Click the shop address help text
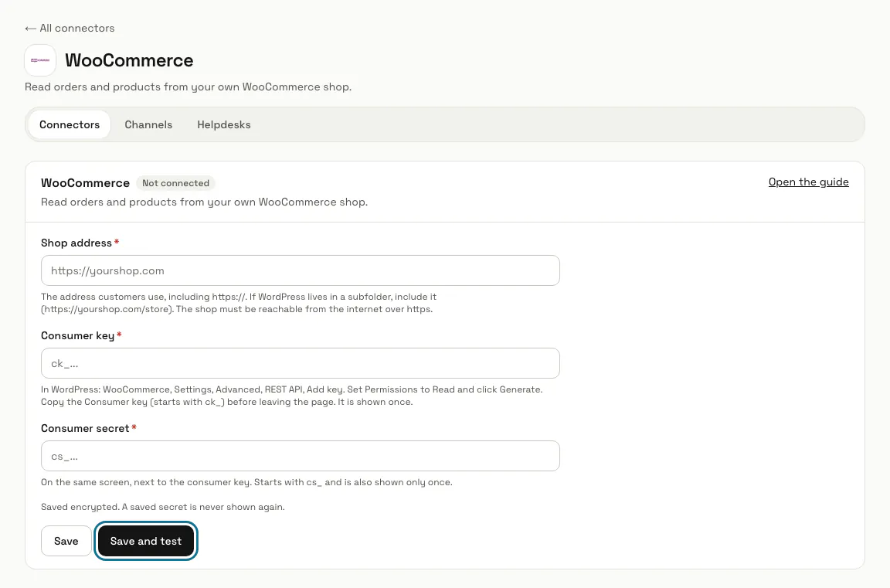890x588 pixels. tap(239, 303)
